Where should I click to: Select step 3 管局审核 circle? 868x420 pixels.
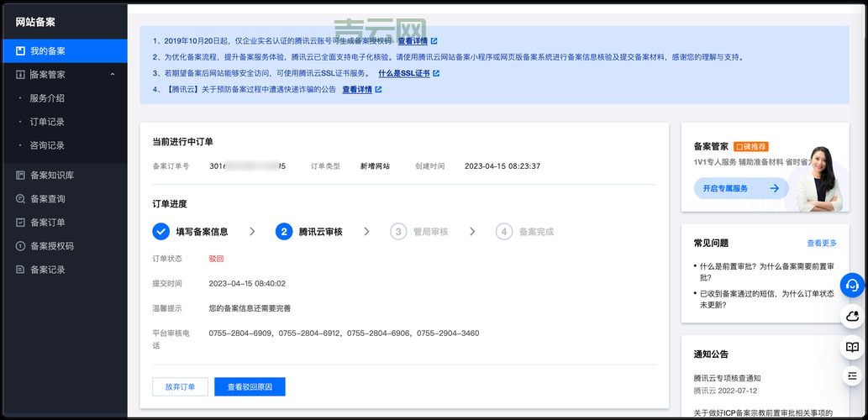click(398, 232)
